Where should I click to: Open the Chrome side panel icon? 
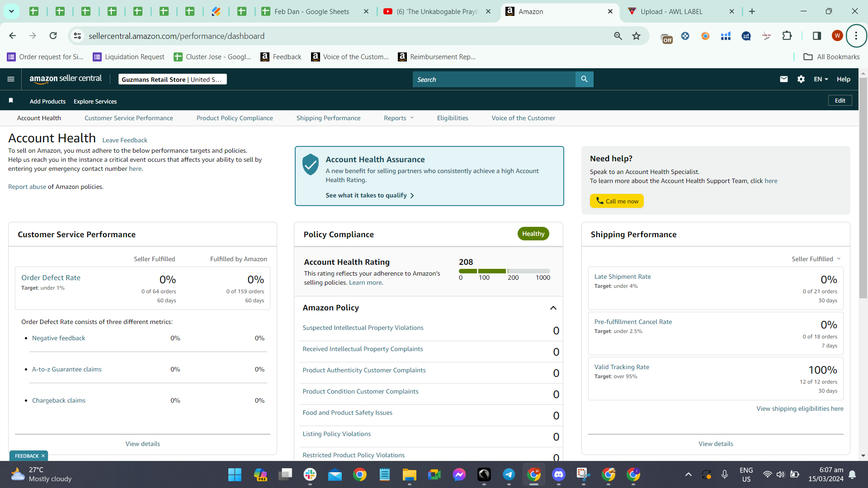[817, 36]
